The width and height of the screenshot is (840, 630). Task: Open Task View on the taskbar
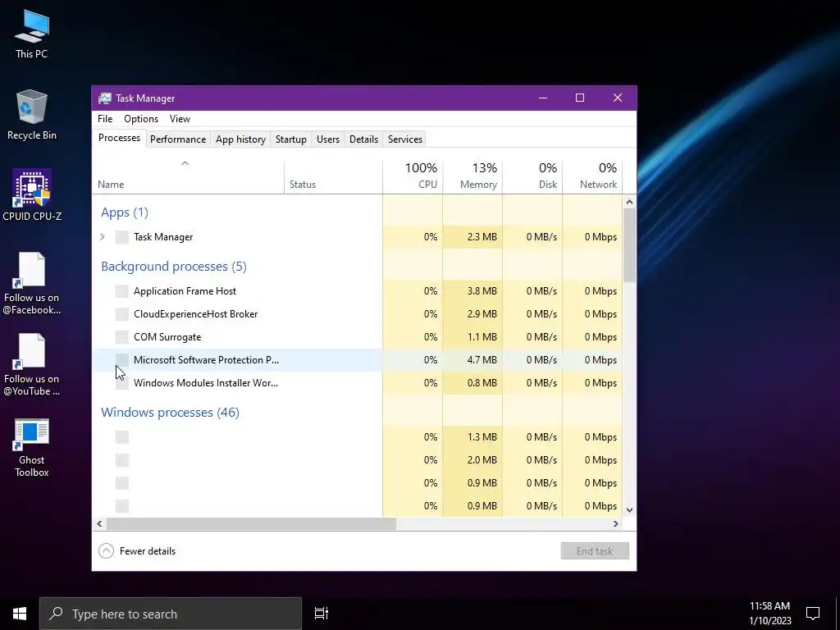[x=321, y=614]
